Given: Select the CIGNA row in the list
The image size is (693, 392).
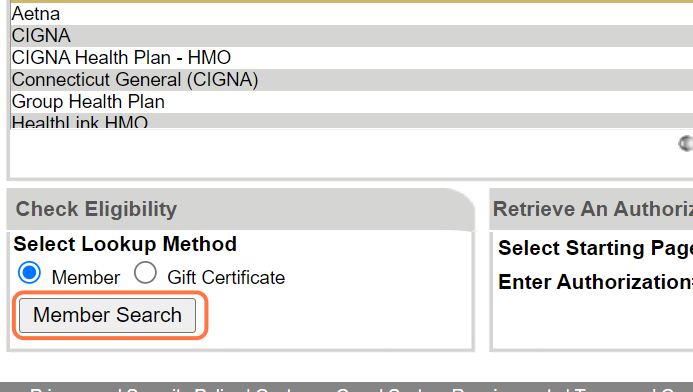Looking at the screenshot, I should 352,36.
